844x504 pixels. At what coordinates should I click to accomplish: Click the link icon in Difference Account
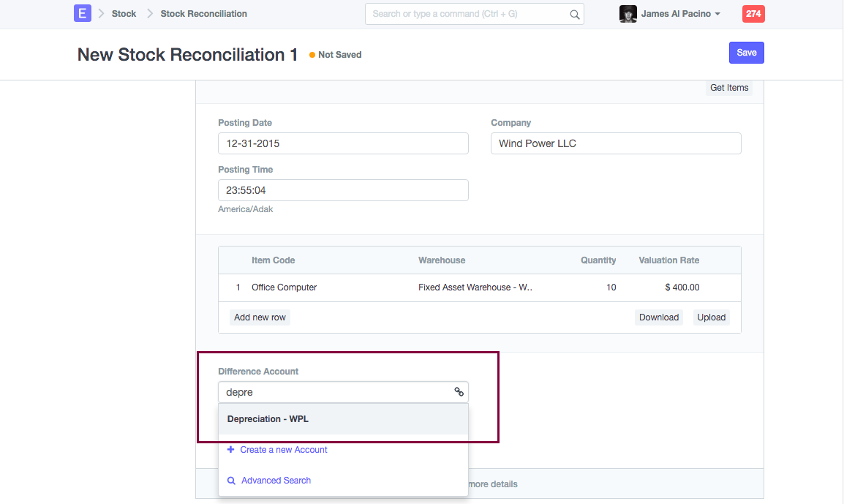(459, 392)
